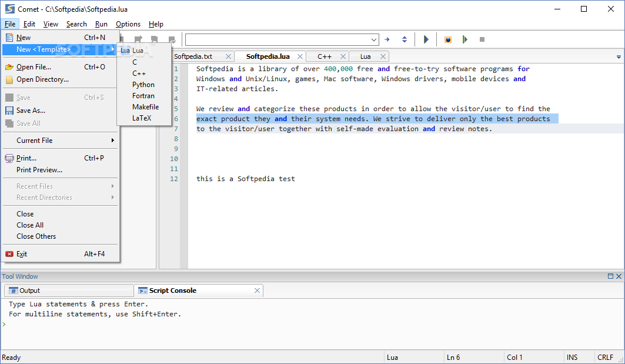Click line 12 text 'this is a Softpedia test'
625x364 pixels.
pyautogui.click(x=246, y=179)
